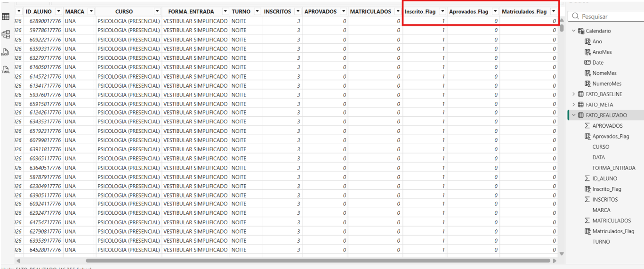The width and height of the screenshot is (644, 269).
Task: Click the horizontal scrollbar right arrow
Action: tap(555, 260)
